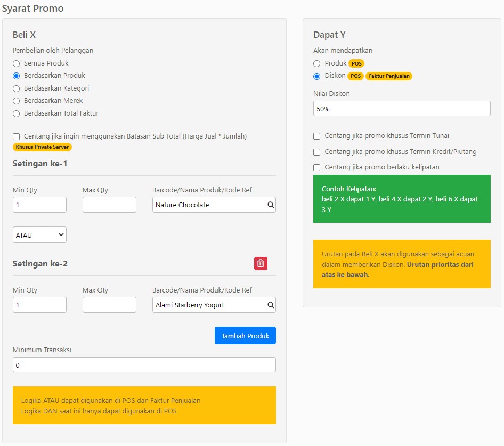
Task: Select Berdasarkan Kategori radio option
Action: click(17, 88)
